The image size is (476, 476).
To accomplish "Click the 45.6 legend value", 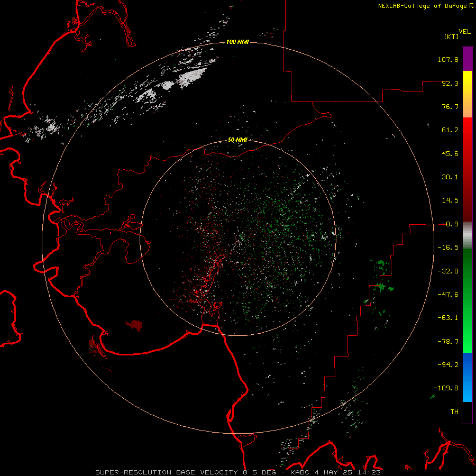I will point(450,153).
